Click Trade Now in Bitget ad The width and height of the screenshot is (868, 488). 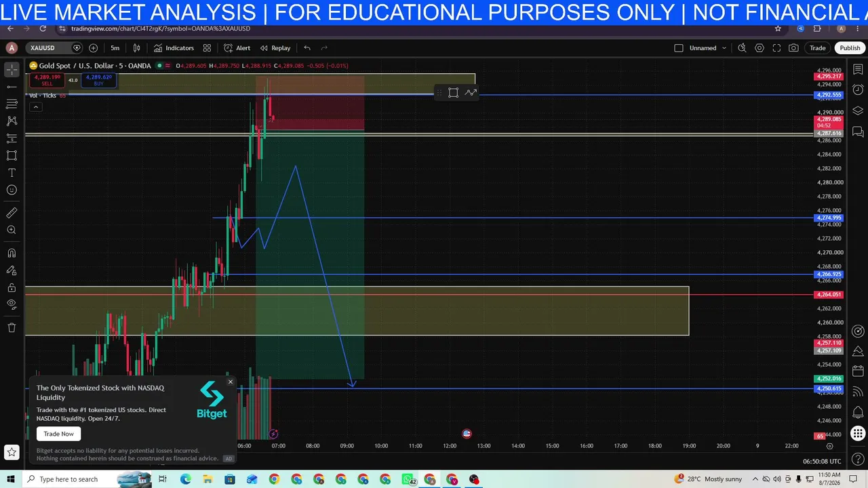(59, 434)
